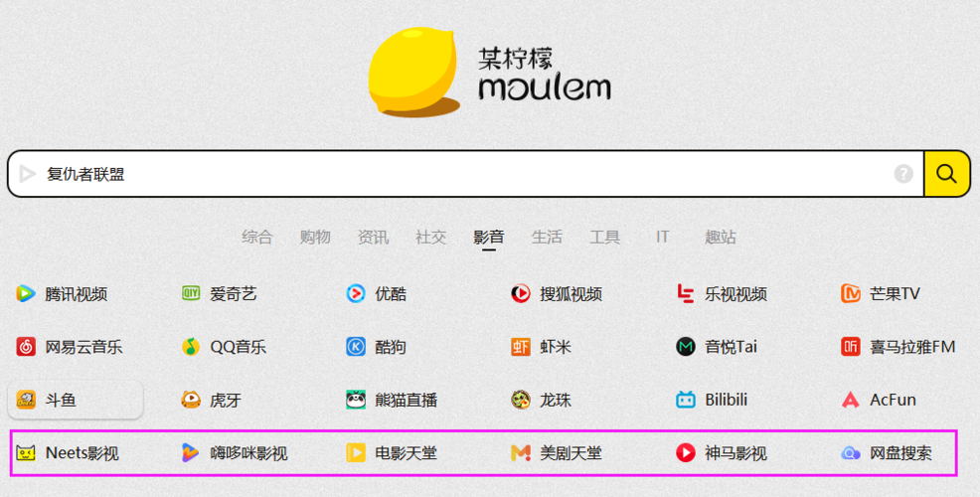Open the 趣站 tab
The height and width of the screenshot is (497, 980).
point(721,237)
